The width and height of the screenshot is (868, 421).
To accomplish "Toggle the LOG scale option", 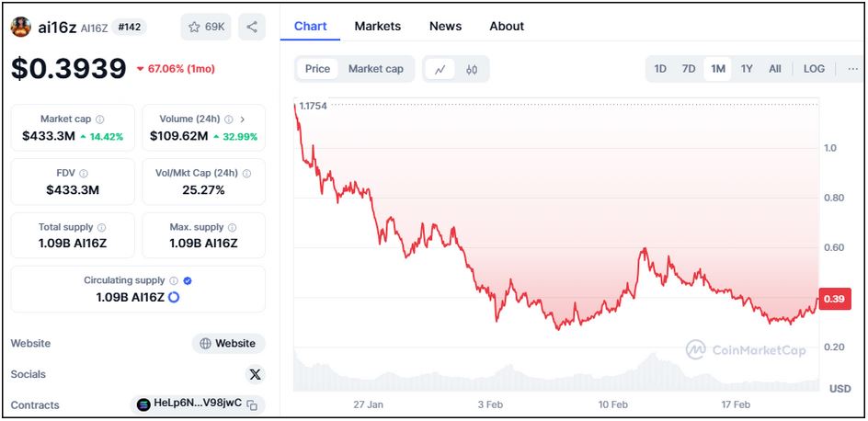I will pos(814,69).
